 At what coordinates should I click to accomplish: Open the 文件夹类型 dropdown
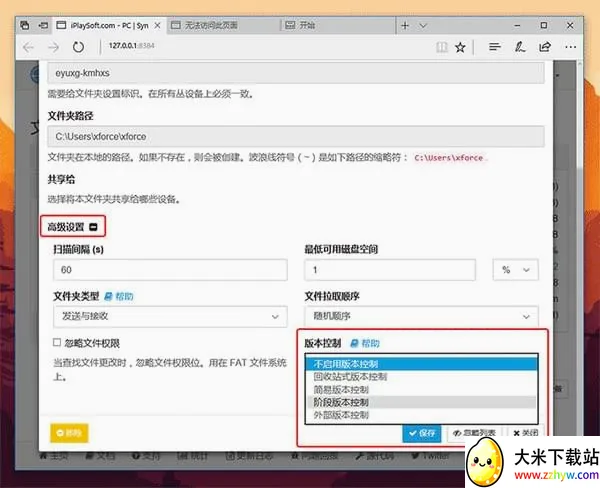170,316
